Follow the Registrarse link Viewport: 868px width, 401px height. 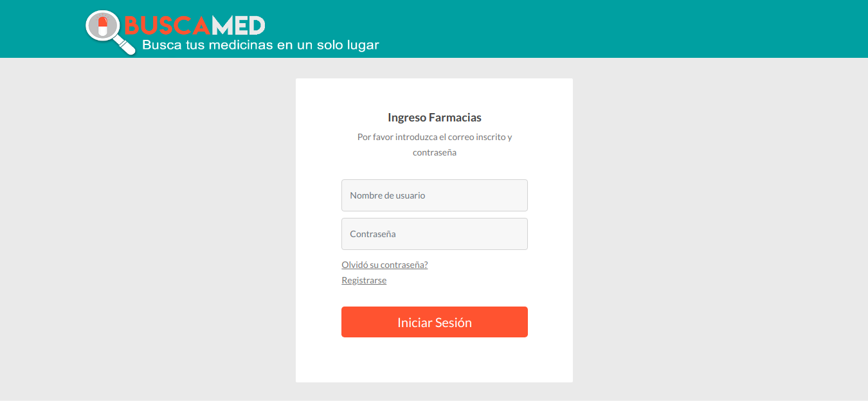364,280
